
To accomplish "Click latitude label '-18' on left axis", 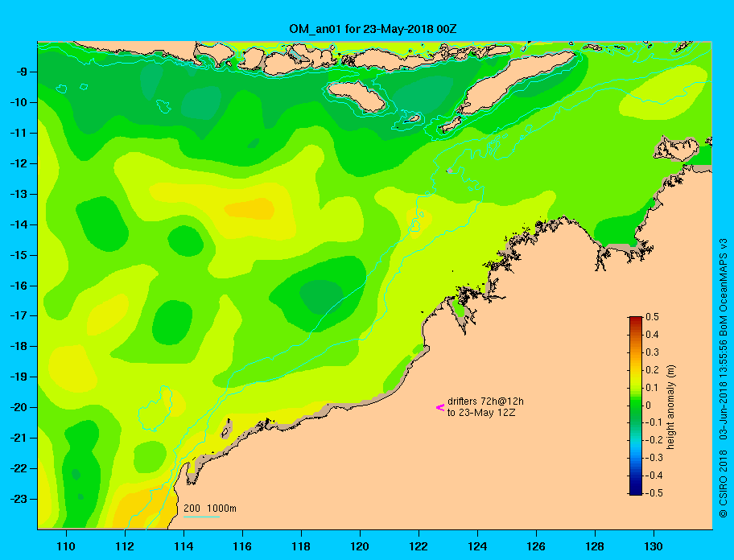I will (x=18, y=347).
